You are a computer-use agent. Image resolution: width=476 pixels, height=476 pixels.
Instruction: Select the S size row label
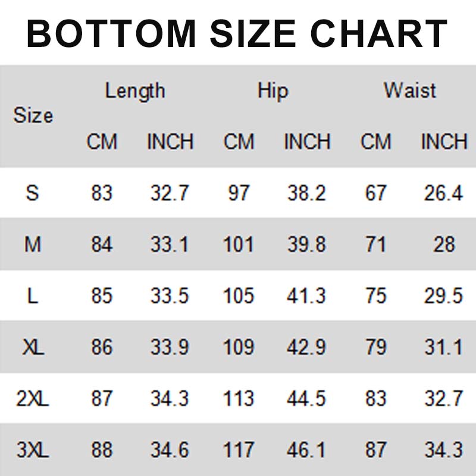pos(33,193)
